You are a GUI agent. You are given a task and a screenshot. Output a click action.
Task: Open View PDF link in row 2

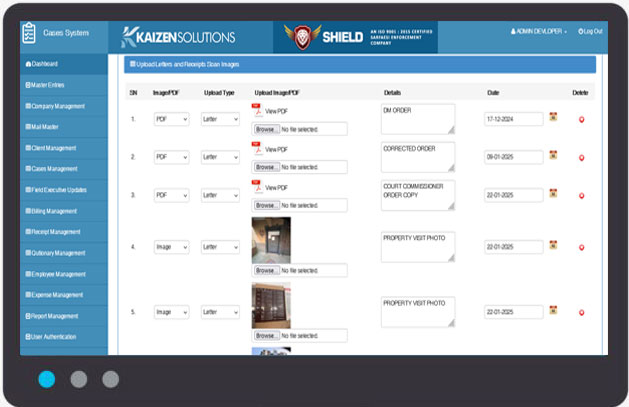276,150
